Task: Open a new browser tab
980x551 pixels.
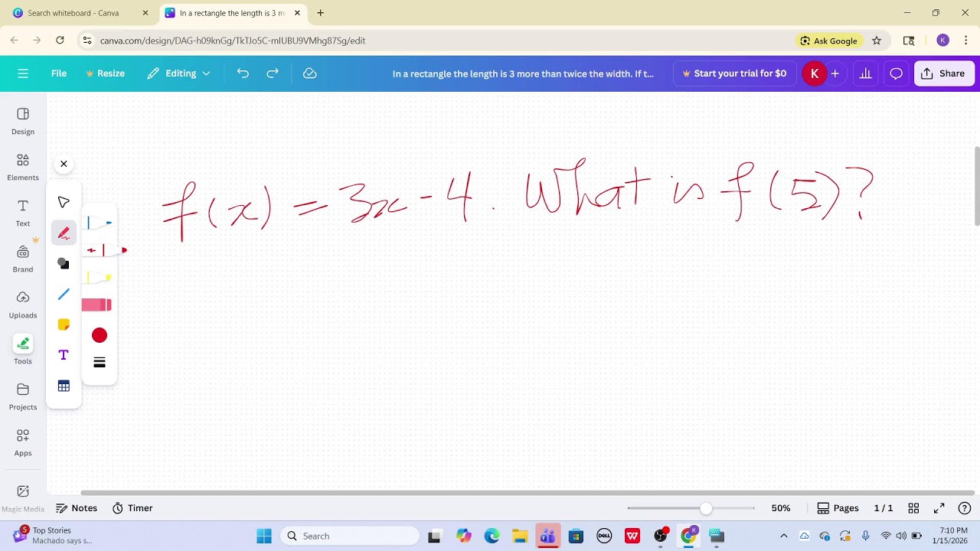Action: click(320, 13)
